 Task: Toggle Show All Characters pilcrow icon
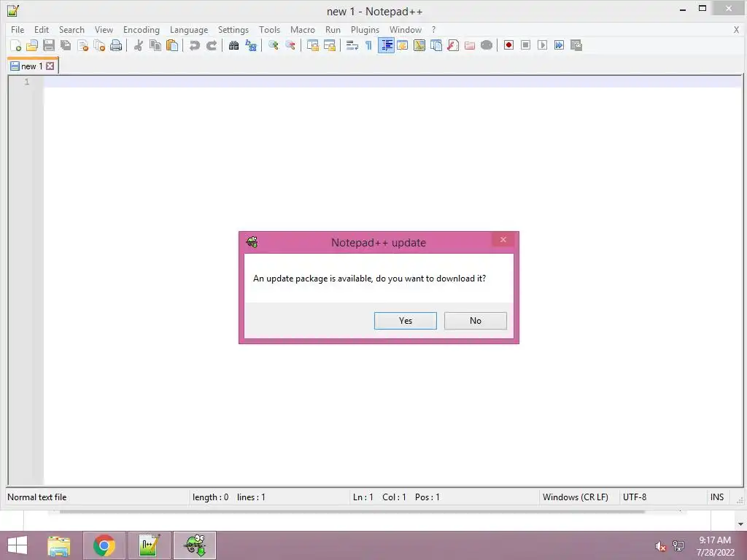[368, 45]
